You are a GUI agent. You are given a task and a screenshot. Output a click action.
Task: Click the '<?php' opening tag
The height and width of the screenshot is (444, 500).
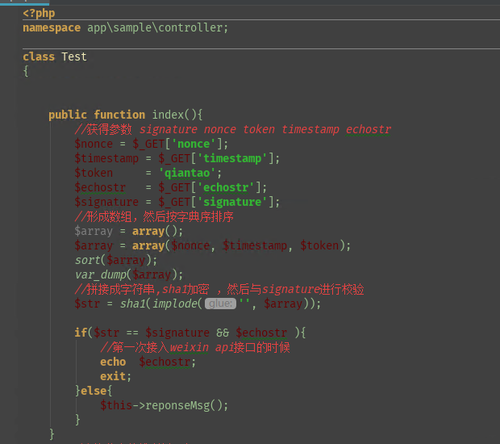(39, 13)
